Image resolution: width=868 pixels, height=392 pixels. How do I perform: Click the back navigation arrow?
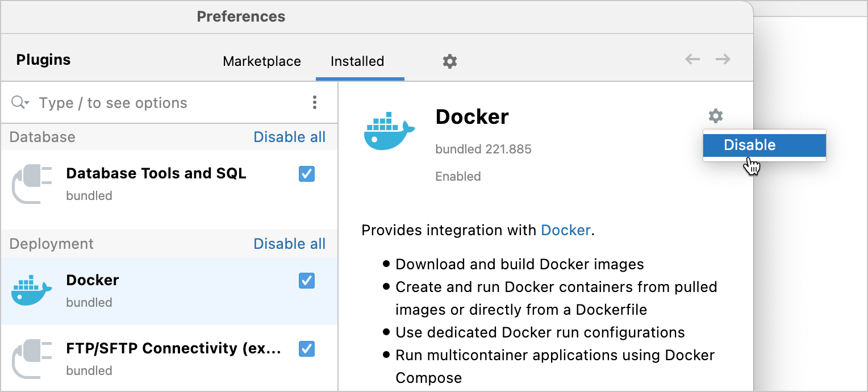click(x=692, y=59)
